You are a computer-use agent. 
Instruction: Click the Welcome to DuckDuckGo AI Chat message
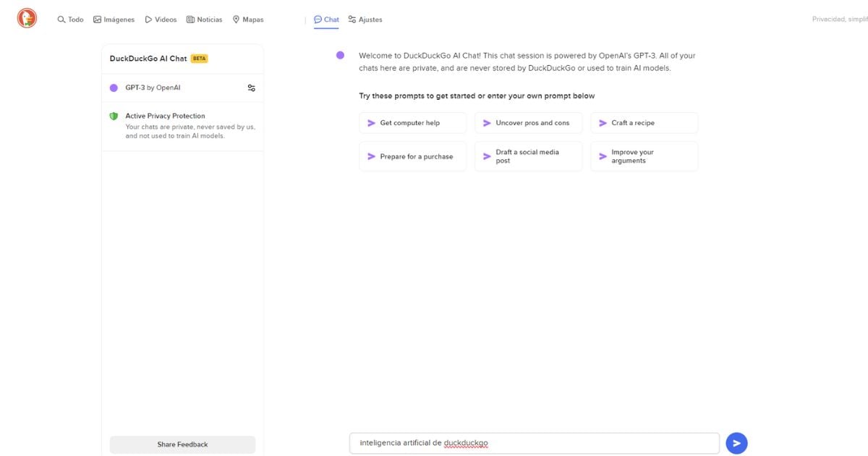tap(527, 62)
